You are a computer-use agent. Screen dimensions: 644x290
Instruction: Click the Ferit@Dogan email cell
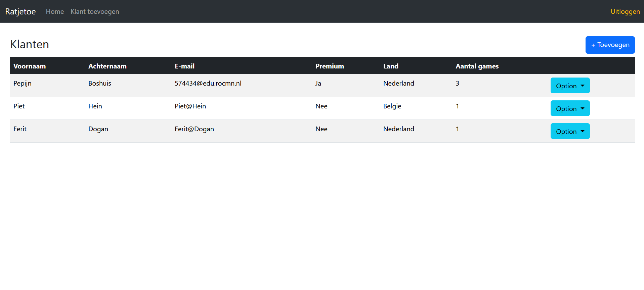click(x=194, y=129)
